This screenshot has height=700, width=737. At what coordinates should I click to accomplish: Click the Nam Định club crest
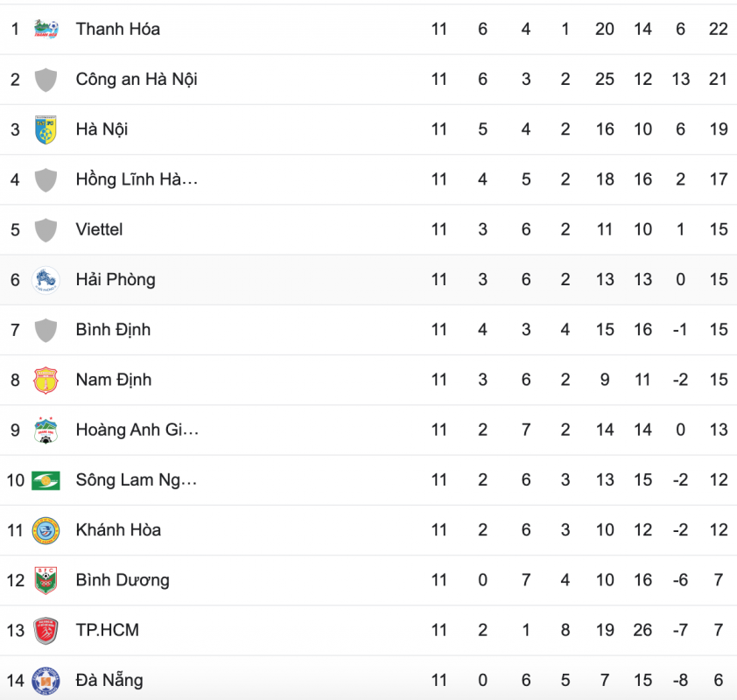pyautogui.click(x=46, y=380)
